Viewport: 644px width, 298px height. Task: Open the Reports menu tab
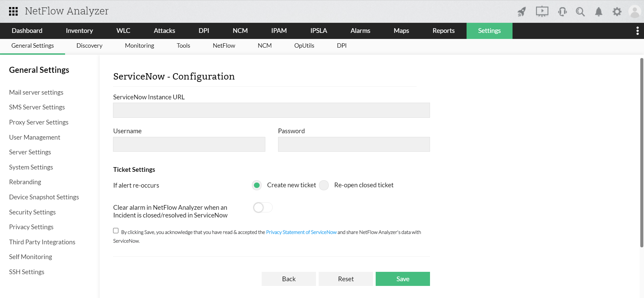click(443, 31)
